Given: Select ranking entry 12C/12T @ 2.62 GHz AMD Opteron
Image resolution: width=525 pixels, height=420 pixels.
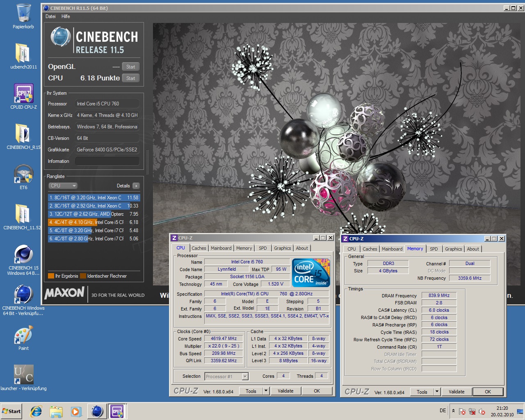Looking at the screenshot, I should 94,214.
